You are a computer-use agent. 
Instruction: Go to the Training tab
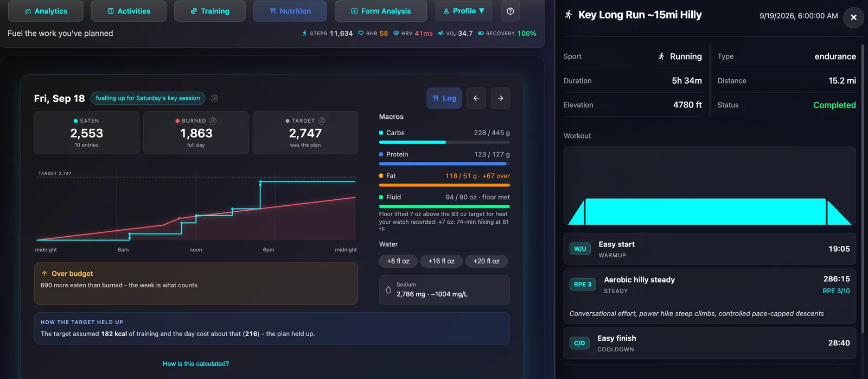pyautogui.click(x=209, y=11)
